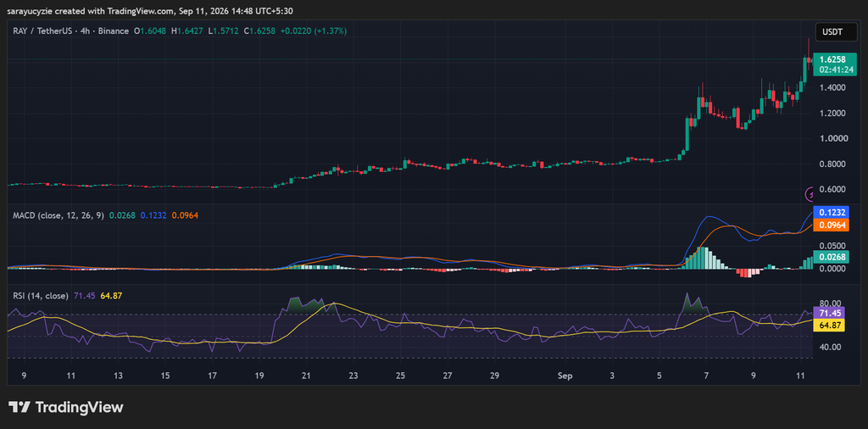The height and width of the screenshot is (429, 868).
Task: Click the green 0.0268 histogram value label
Action: click(831, 257)
